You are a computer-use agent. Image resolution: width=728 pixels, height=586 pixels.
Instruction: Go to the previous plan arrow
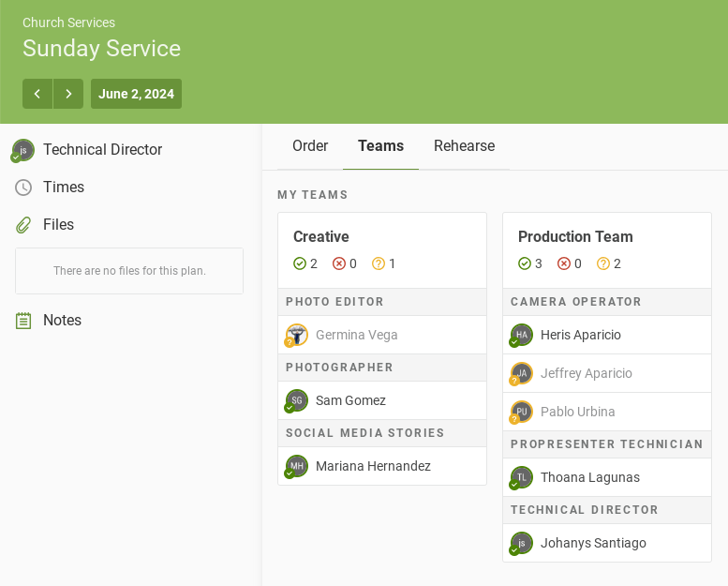click(37, 94)
